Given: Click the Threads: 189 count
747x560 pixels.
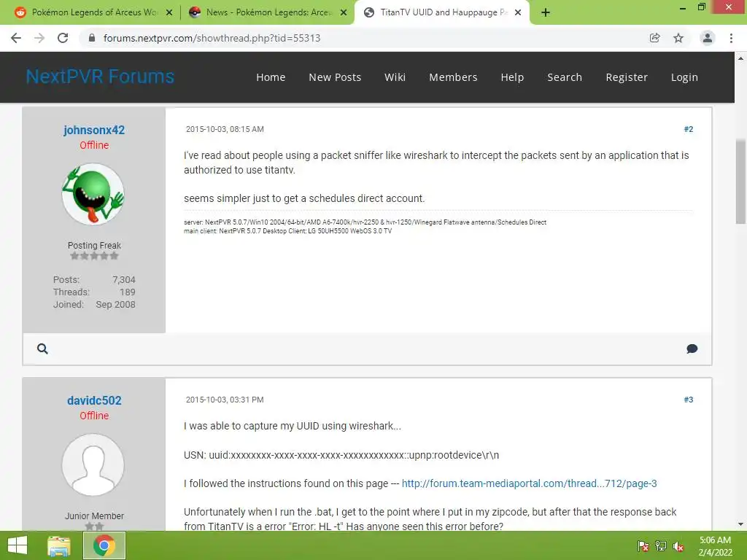Looking at the screenshot, I should 94,292.
